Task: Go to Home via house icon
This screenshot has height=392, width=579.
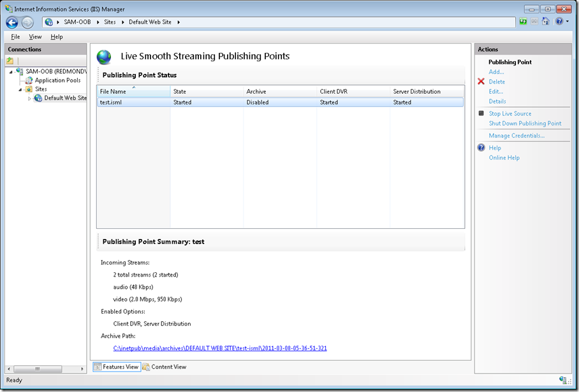Action: [x=545, y=22]
